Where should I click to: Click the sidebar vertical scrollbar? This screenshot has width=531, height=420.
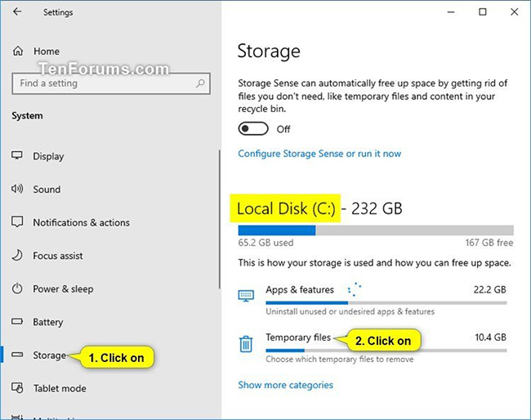coord(220,219)
